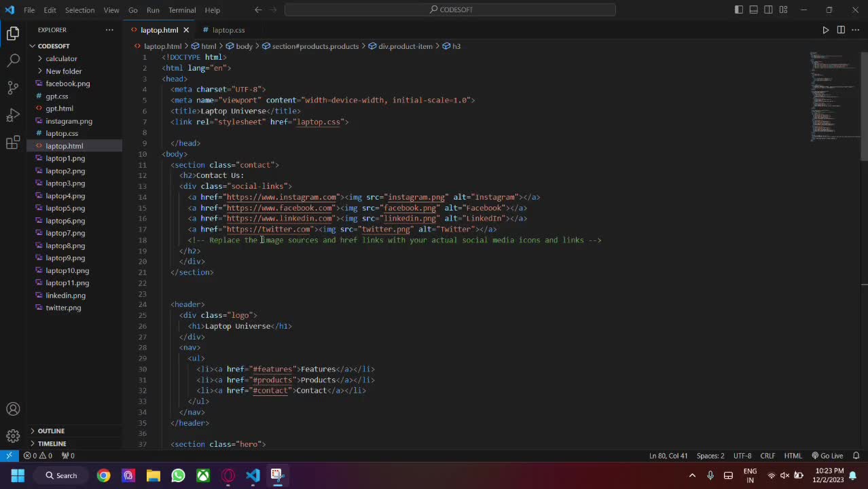Click the HTML language mode indicator
The width and height of the screenshot is (868, 489).
(793, 456)
